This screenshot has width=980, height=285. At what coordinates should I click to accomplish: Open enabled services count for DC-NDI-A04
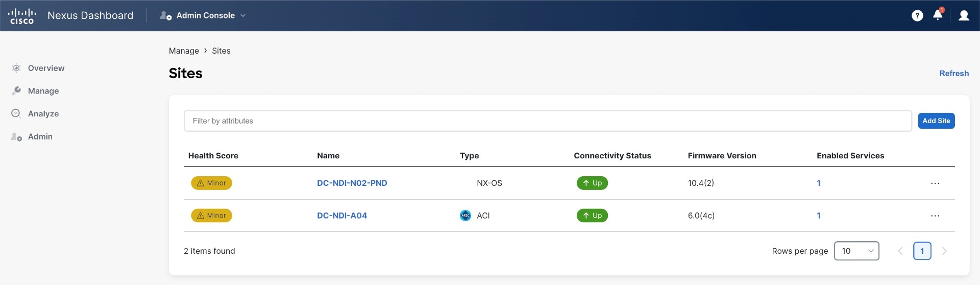point(819,216)
